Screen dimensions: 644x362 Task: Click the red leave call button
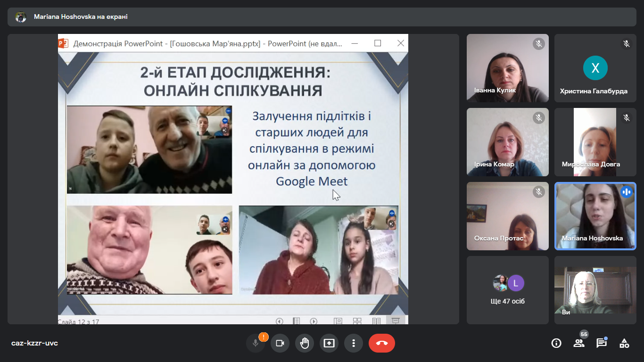click(x=382, y=343)
